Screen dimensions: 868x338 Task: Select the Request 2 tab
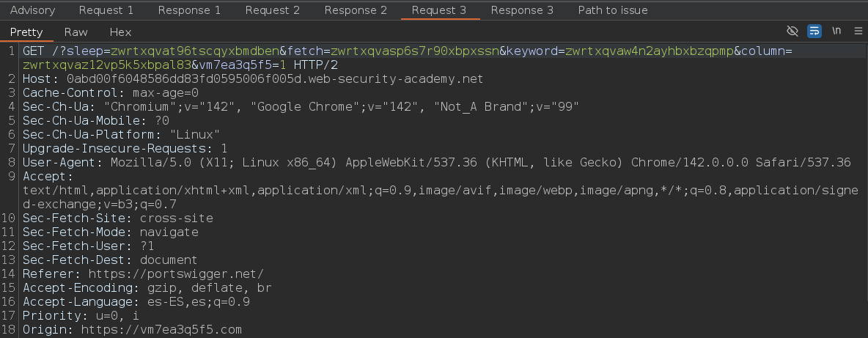(272, 10)
